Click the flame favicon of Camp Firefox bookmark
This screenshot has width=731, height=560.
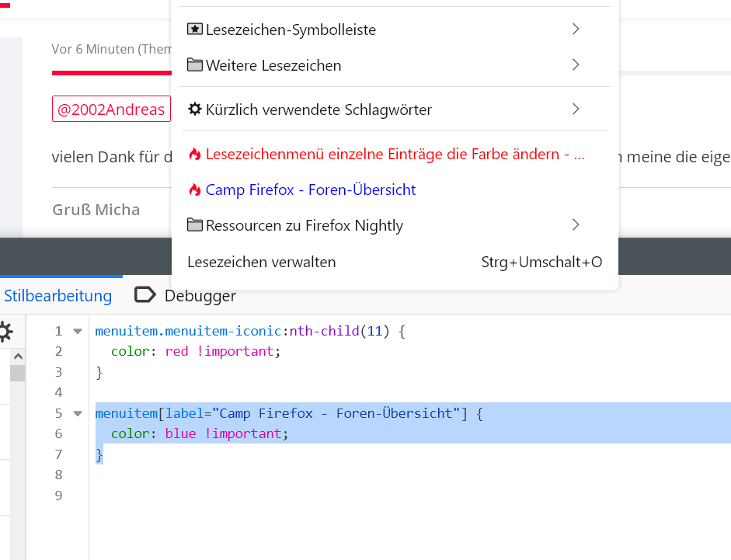[x=195, y=190]
